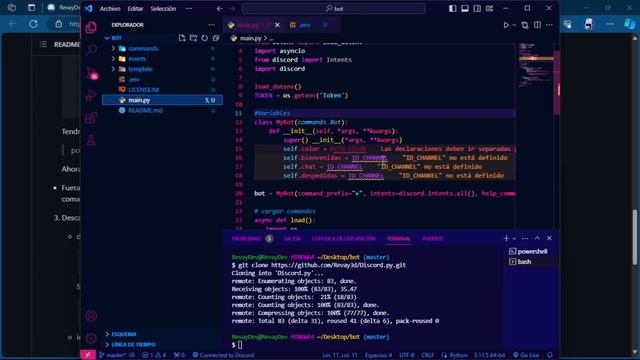Image resolution: width=640 pixels, height=360 pixels.
Task: Open the Extensions view
Action: click(x=91, y=118)
